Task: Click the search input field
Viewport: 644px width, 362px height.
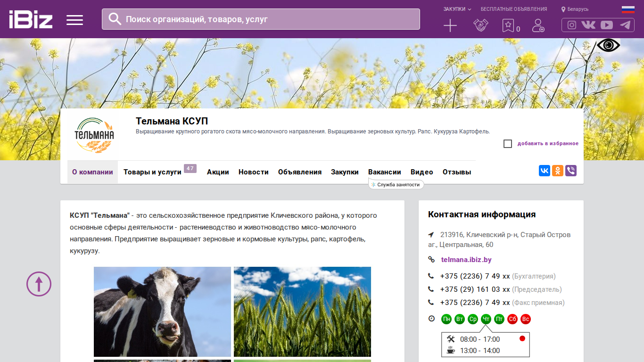Action: pyautogui.click(x=261, y=19)
